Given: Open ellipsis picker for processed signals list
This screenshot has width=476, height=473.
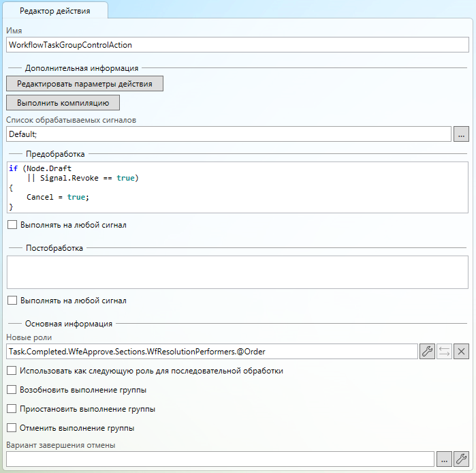Looking at the screenshot, I should pyautogui.click(x=461, y=134).
